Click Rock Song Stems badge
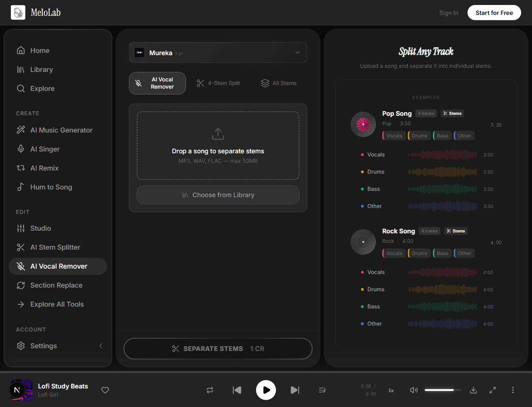This screenshot has height=407, width=532. pyautogui.click(x=456, y=231)
